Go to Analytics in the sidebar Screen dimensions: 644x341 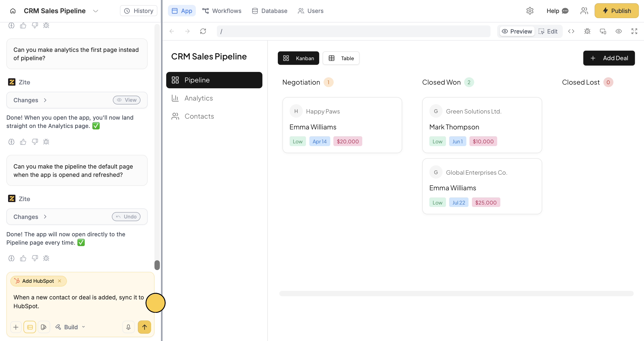(199, 98)
